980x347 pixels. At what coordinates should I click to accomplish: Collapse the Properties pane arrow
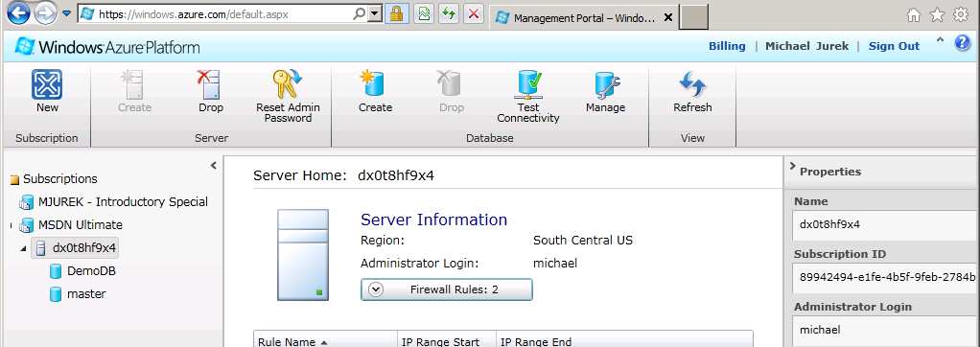792,166
